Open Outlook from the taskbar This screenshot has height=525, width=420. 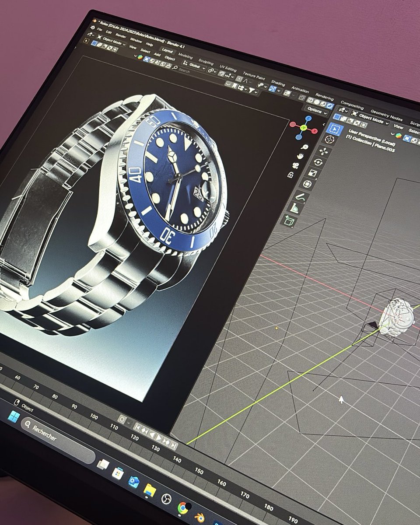(x=134, y=482)
